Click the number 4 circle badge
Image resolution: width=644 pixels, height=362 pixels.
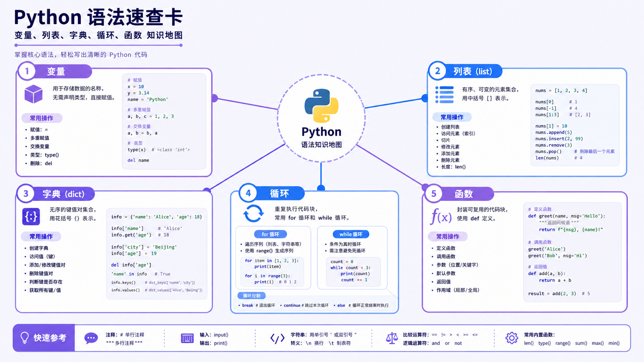pyautogui.click(x=248, y=193)
